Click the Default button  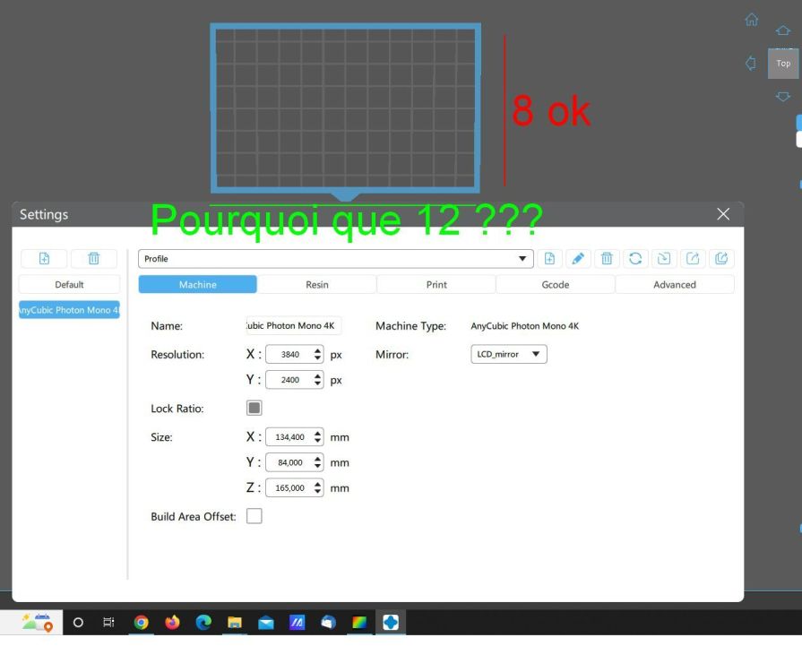tap(69, 284)
